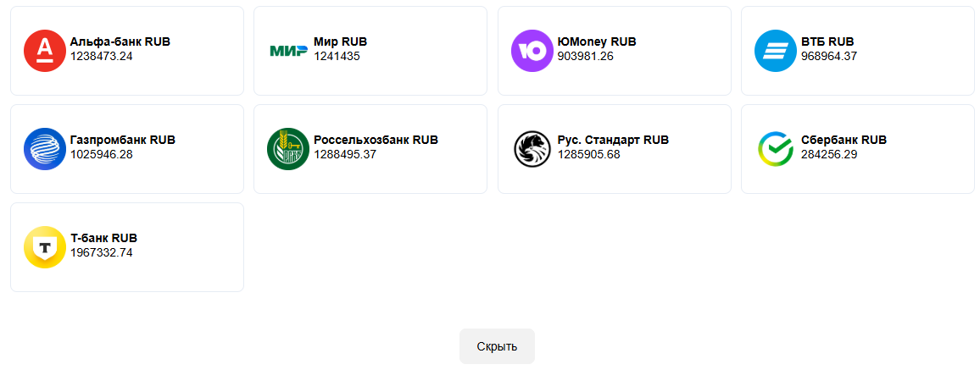Screen dimensions: 980x381
Task: Click the amount 1288495.37
Action: coord(345,154)
